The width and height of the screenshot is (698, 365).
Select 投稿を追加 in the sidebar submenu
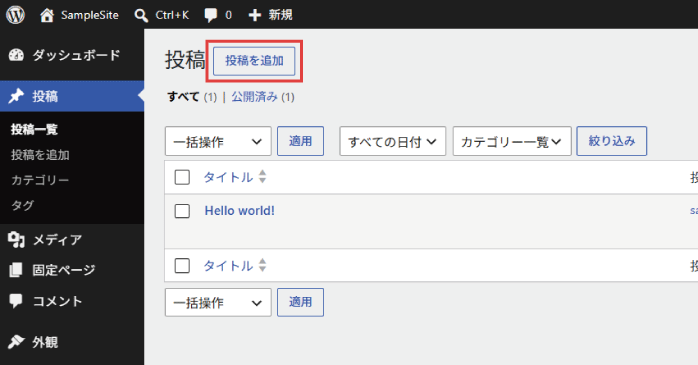tap(40, 155)
